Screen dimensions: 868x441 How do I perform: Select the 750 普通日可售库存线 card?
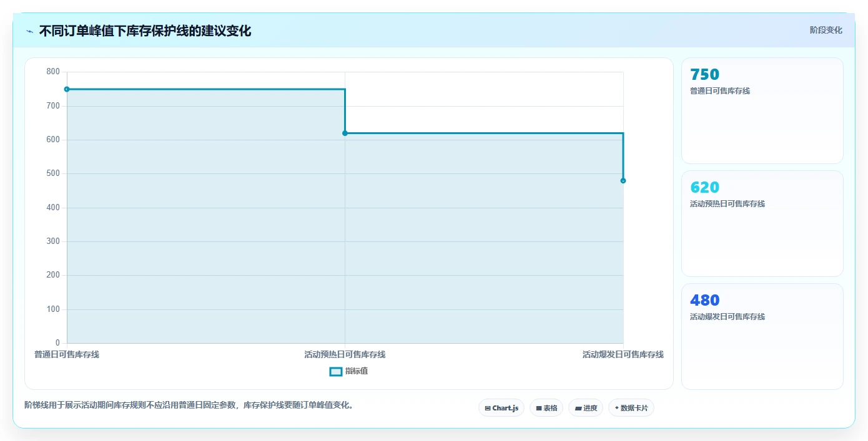coord(762,110)
